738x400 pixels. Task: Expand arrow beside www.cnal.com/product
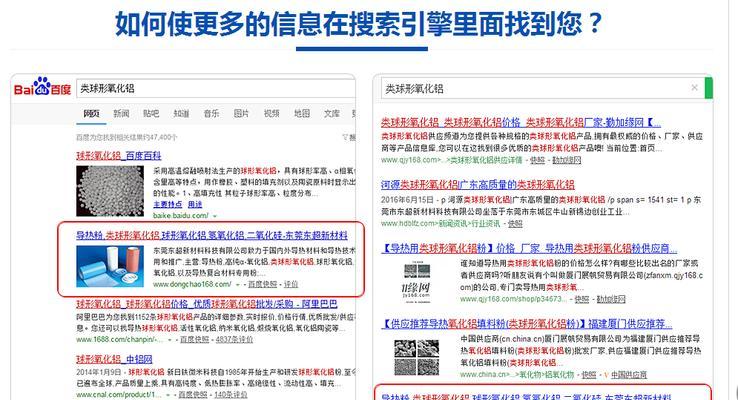point(168,395)
